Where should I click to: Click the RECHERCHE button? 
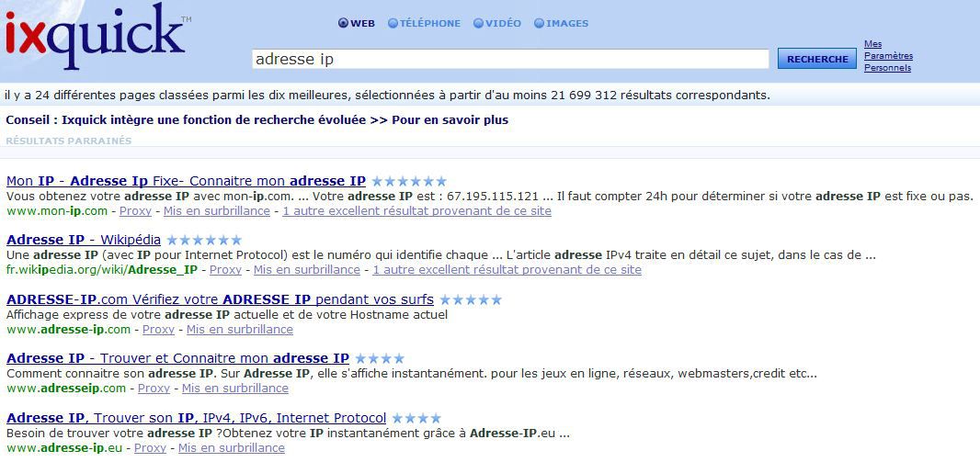click(817, 59)
